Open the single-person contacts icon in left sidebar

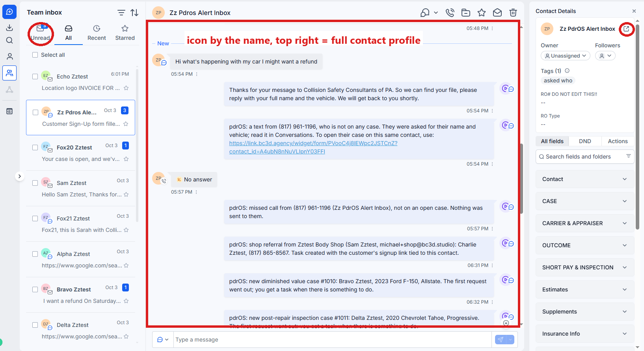[x=9, y=56]
